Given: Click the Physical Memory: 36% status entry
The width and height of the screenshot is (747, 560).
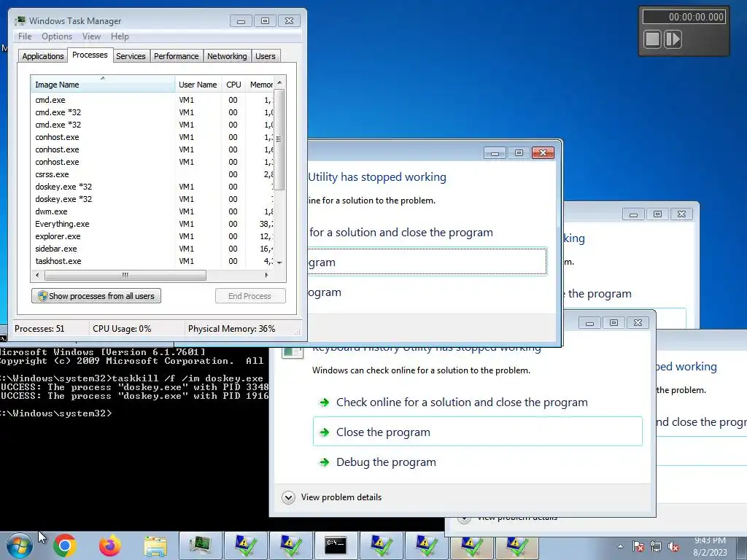Looking at the screenshot, I should tap(231, 329).
